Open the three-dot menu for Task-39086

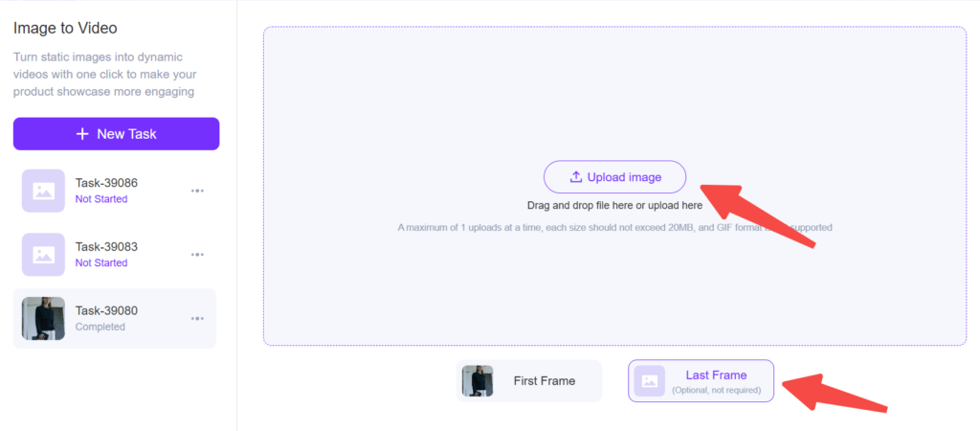(197, 191)
